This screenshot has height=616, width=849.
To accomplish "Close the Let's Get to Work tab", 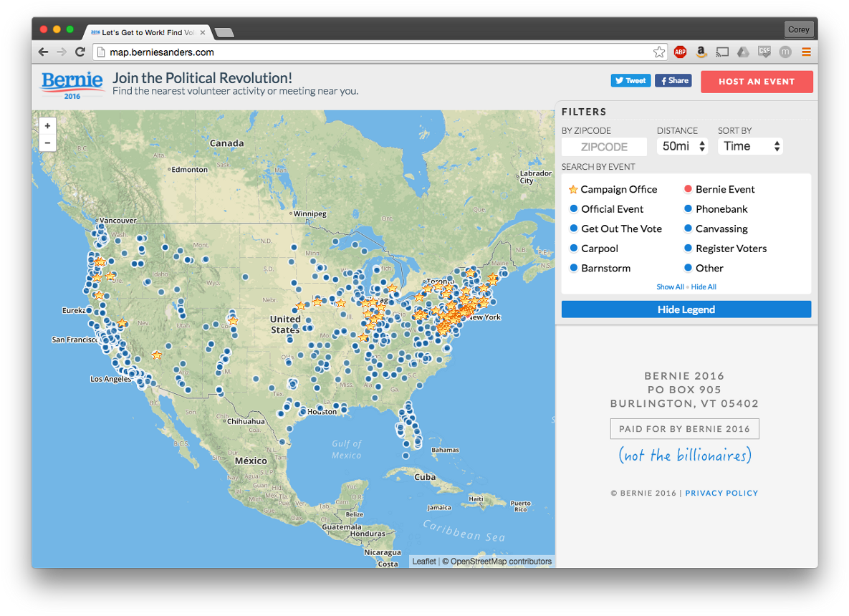I will pos(203,32).
